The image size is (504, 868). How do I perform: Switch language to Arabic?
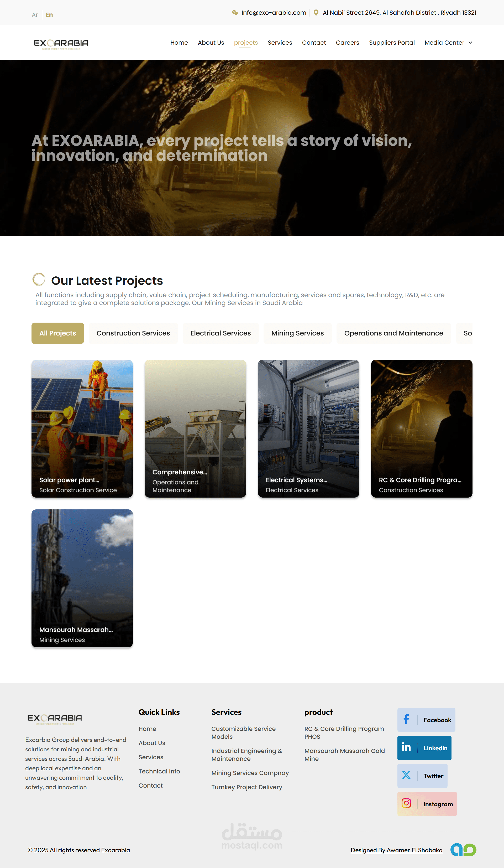click(x=35, y=15)
